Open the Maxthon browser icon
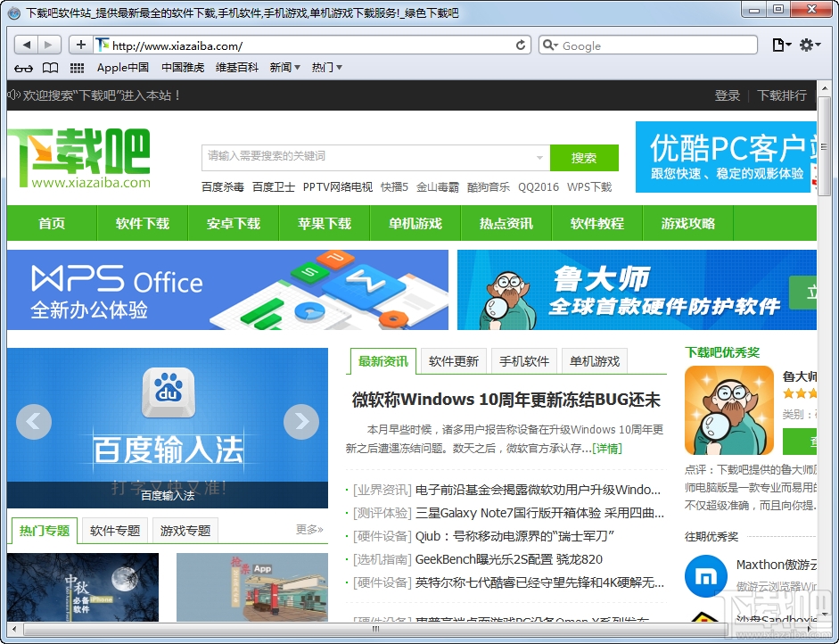Viewport: 839px width, 644px height. click(x=706, y=576)
